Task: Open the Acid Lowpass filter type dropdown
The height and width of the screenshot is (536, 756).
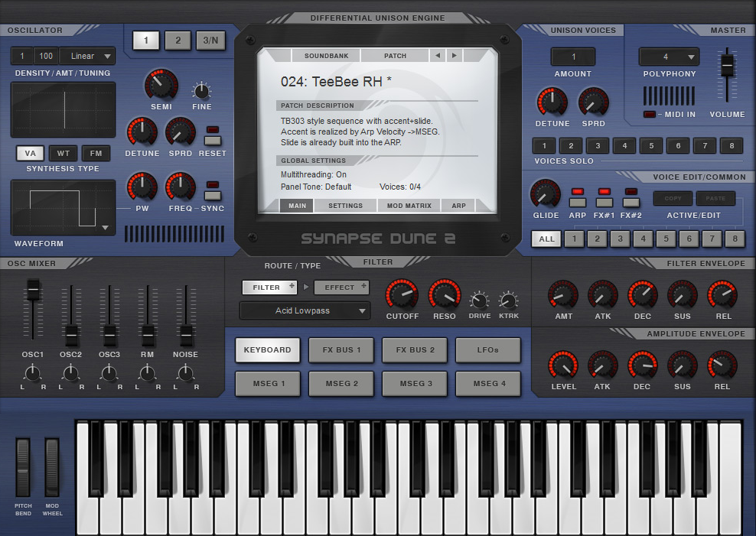Action: [305, 310]
